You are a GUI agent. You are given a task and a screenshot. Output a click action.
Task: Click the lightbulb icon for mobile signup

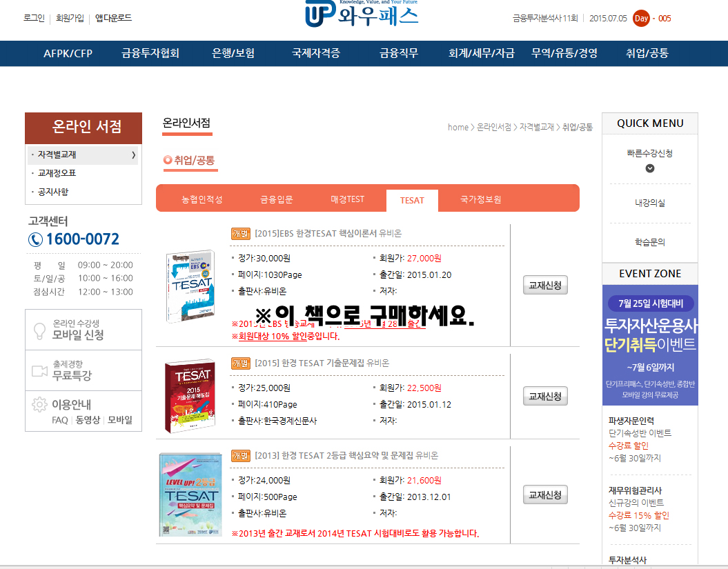pyautogui.click(x=39, y=330)
